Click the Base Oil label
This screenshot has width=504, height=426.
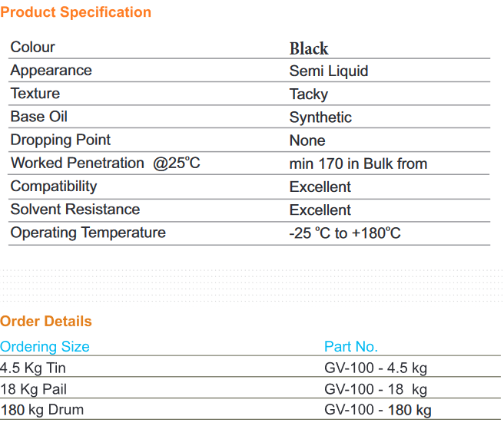[x=39, y=117]
